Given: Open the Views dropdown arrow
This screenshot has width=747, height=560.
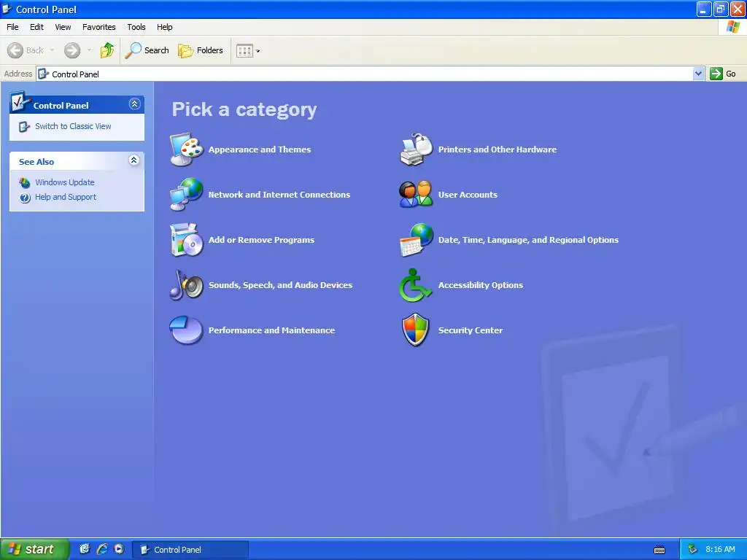Looking at the screenshot, I should (x=258, y=51).
